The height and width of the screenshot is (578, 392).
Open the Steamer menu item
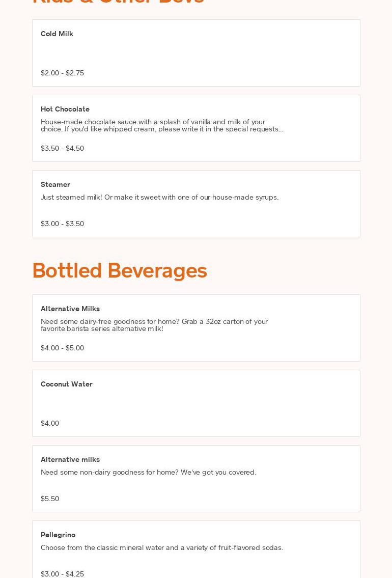(55, 184)
